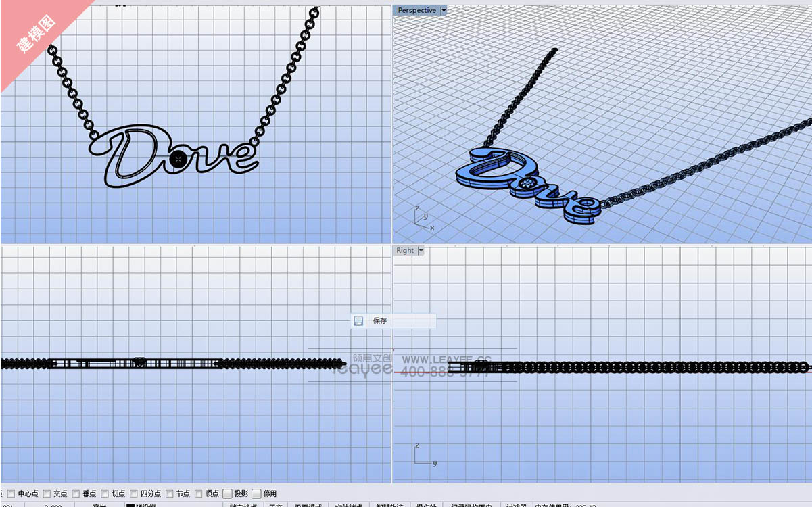Viewport: 812px width, 507px height.
Task: Expand the Right viewport menu arrow
Action: click(421, 250)
